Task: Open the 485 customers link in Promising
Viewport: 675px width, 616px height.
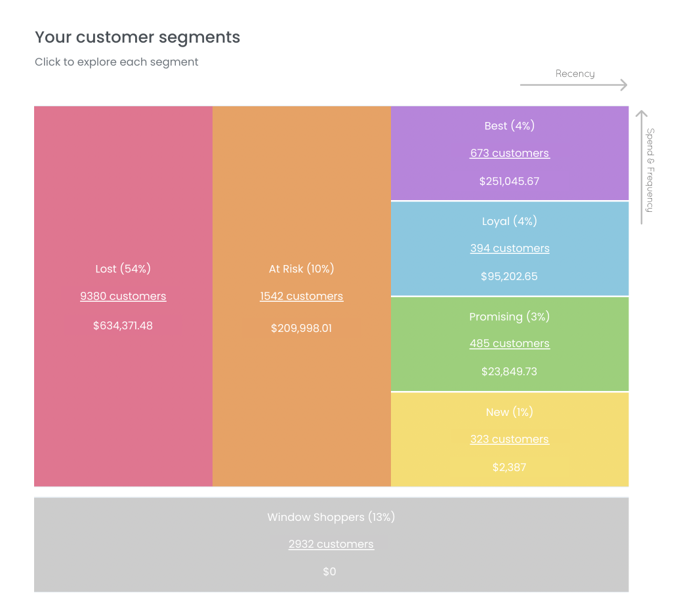Action: [510, 344]
